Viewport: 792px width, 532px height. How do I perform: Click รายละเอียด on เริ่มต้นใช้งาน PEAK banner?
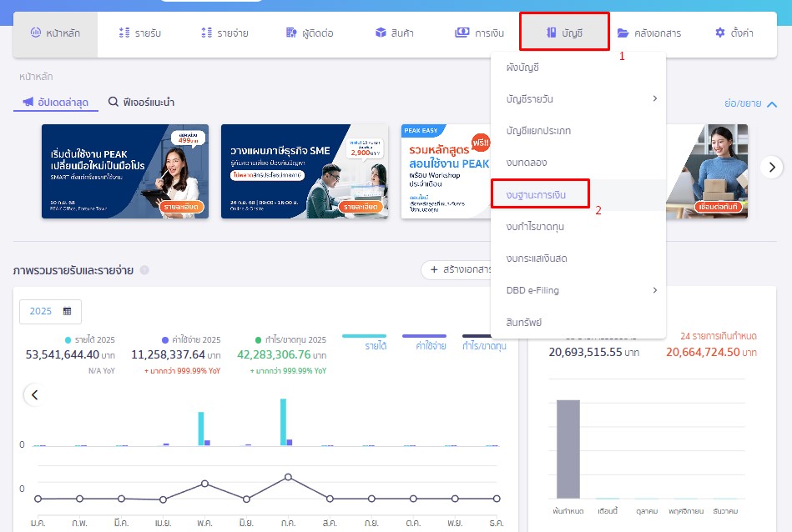181,207
